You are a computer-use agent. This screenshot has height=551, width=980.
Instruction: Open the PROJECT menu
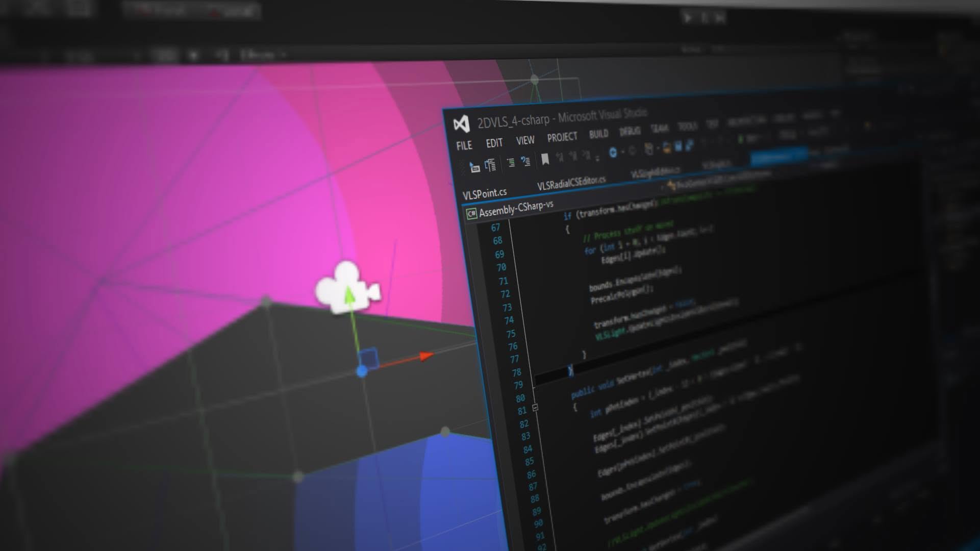pos(562,137)
